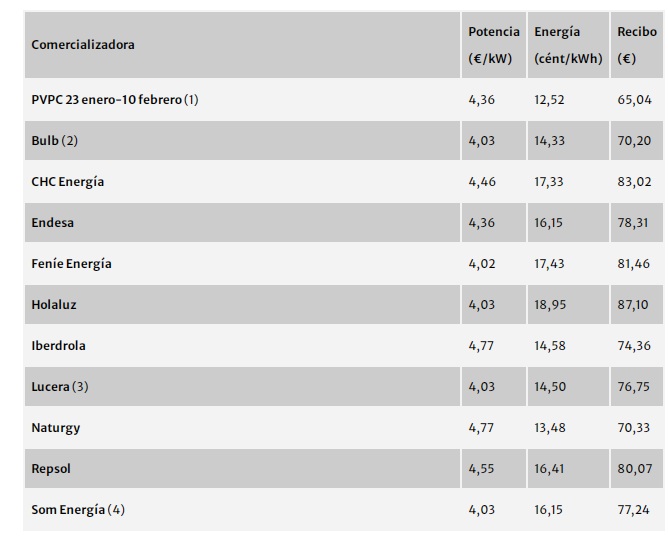Select the PVPC 23 enero-10 febrero row label
Screen dimensions: 668x544
[x=115, y=100]
